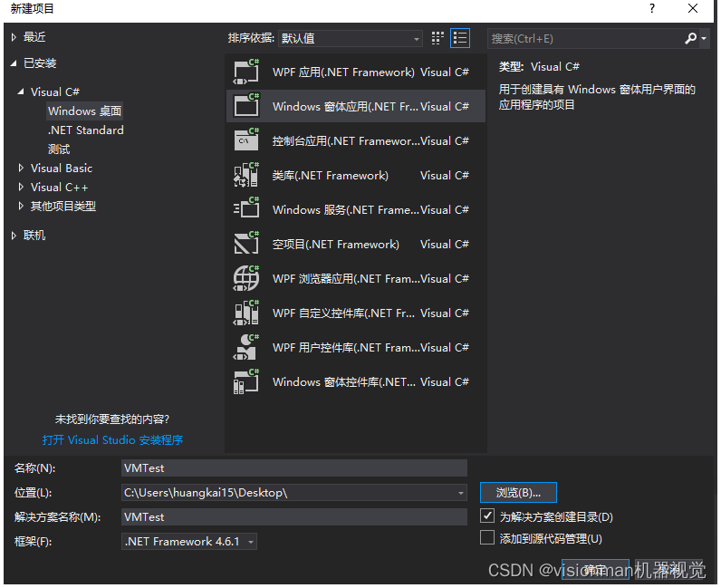Click the WPF User Control Library icon
721x588 pixels.
click(246, 347)
